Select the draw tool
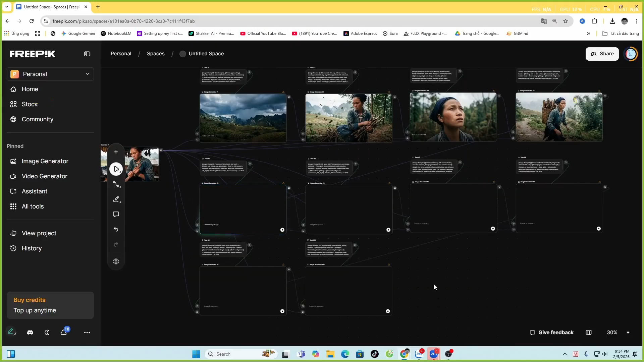The image size is (644, 362). point(116,199)
